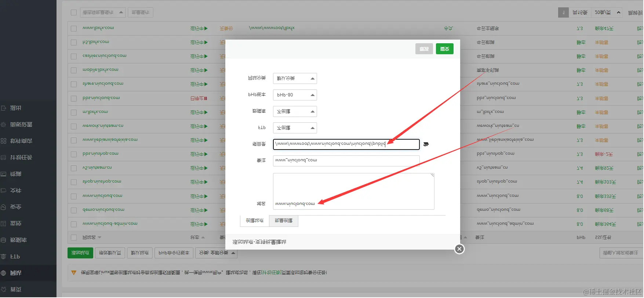Open the 终端 terminal sidebar icon
Viewport: 644px width, 298px height.
[3, 174]
